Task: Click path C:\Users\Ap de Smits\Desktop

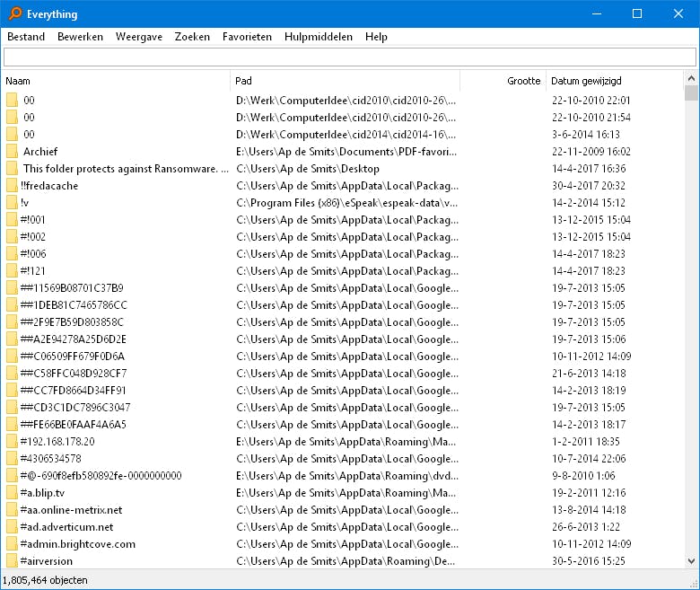Action: pos(308,169)
